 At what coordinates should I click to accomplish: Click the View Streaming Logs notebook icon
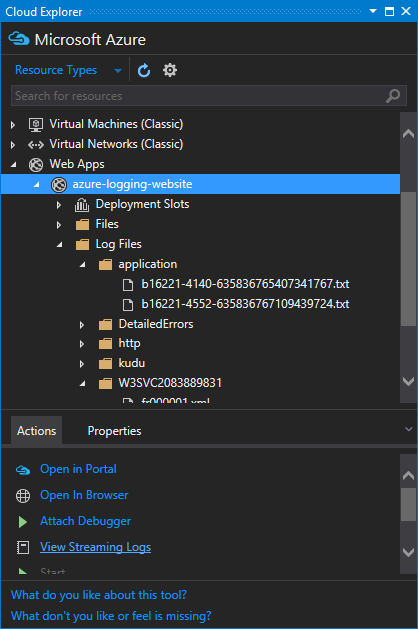[x=23, y=547]
